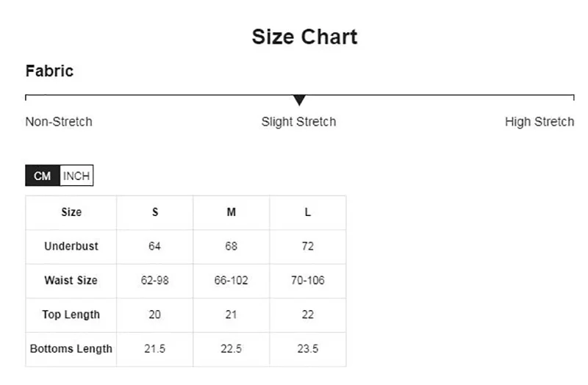Image resolution: width=588 pixels, height=385 pixels.
Task: Switch size units to INCH
Action: [x=76, y=176]
